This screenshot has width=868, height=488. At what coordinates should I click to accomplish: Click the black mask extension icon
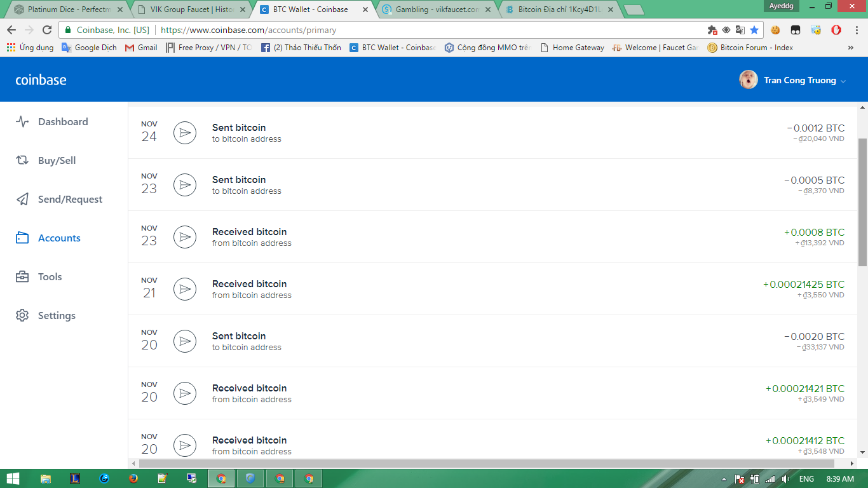796,30
